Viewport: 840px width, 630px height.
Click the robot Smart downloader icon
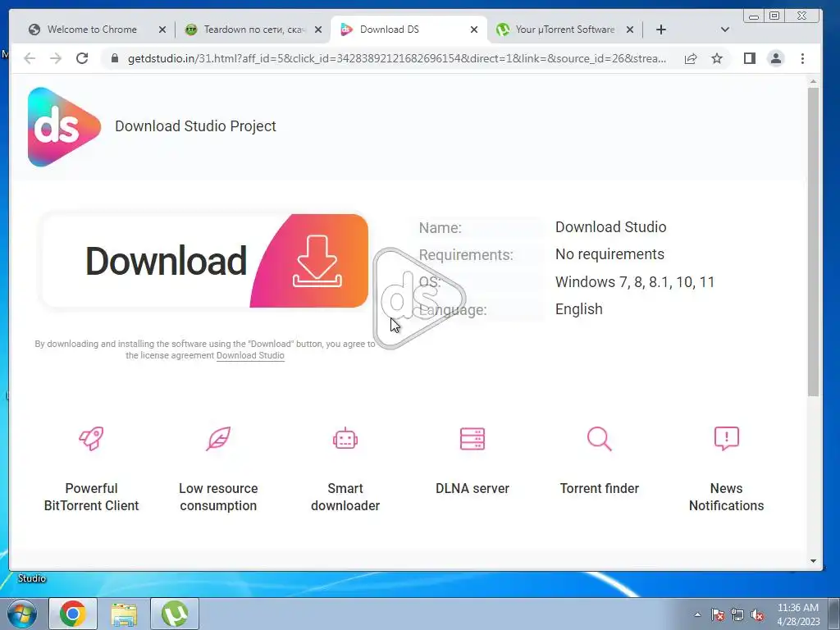pos(345,439)
